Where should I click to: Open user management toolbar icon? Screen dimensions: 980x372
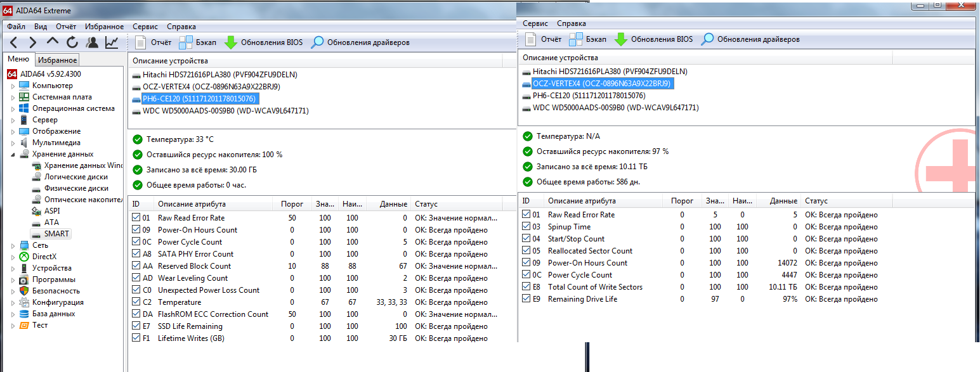coord(93,42)
